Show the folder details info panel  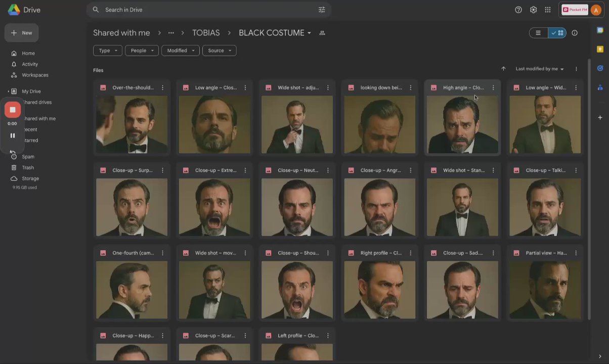[575, 33]
